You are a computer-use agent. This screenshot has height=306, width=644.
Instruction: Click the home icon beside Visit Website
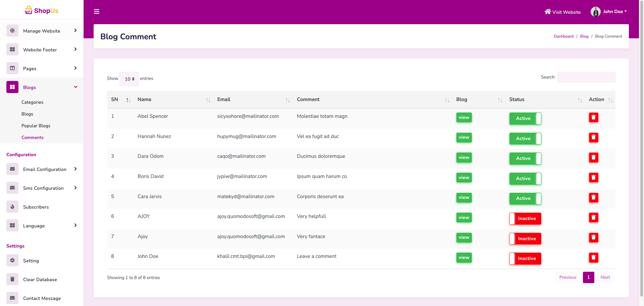(x=547, y=12)
